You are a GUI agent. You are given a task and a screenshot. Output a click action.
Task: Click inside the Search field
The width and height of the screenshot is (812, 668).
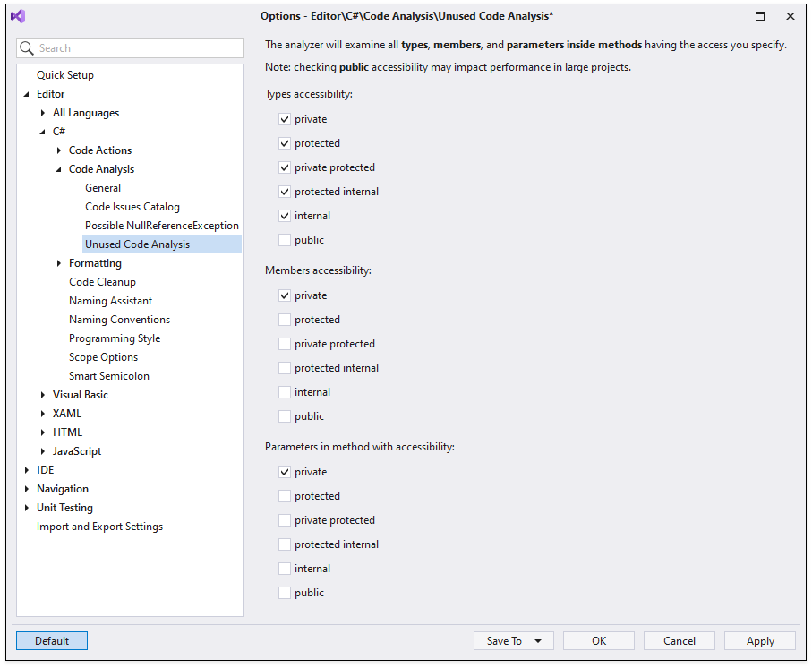point(130,47)
